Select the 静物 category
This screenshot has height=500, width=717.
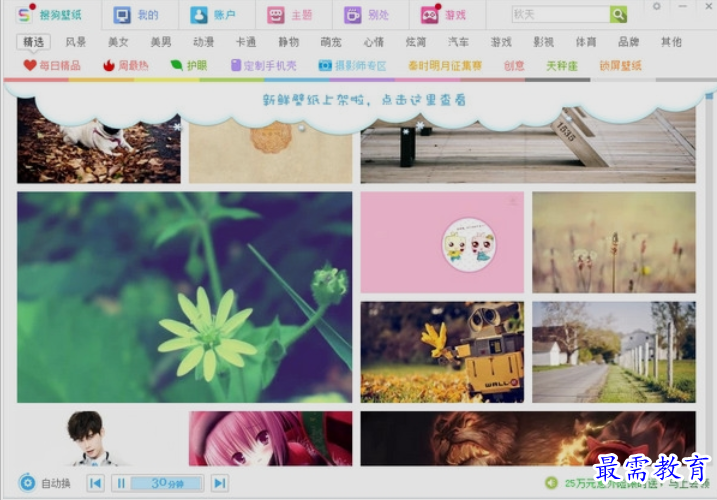pos(289,42)
